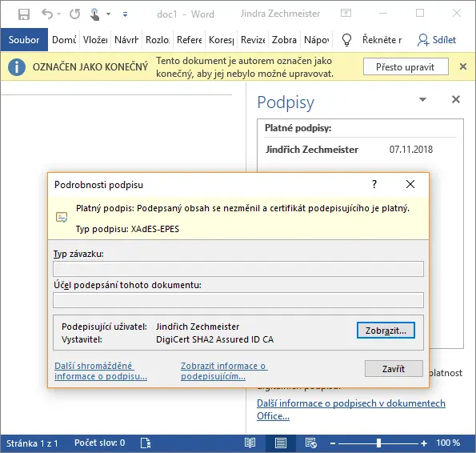Click the zoom slider handle

pyautogui.click(x=378, y=443)
